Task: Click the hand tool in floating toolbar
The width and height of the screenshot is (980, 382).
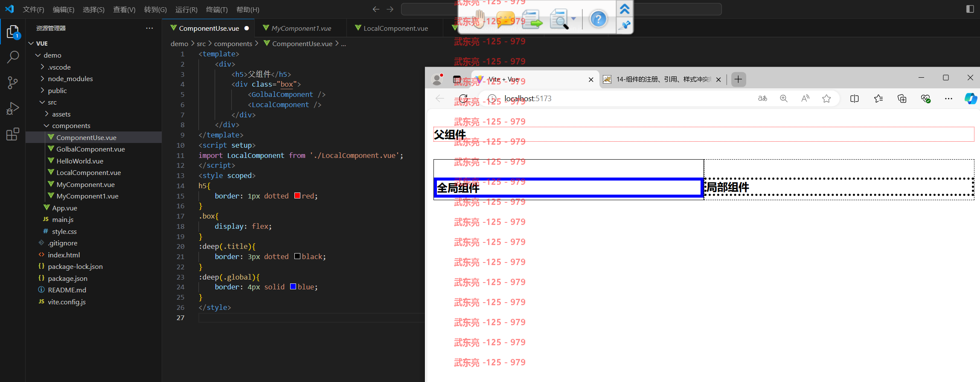Action: [x=480, y=19]
